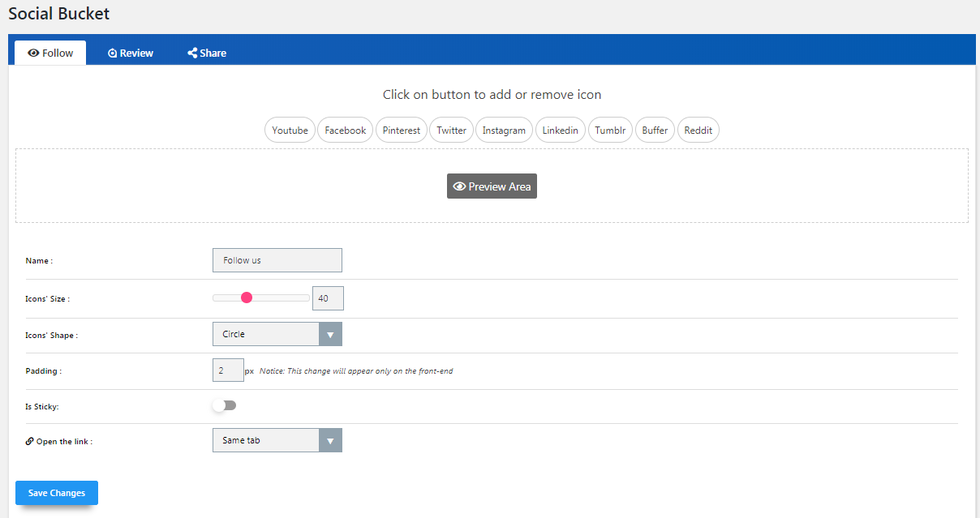The height and width of the screenshot is (518, 980).
Task: Click the Save Changes button
Action: (56, 493)
